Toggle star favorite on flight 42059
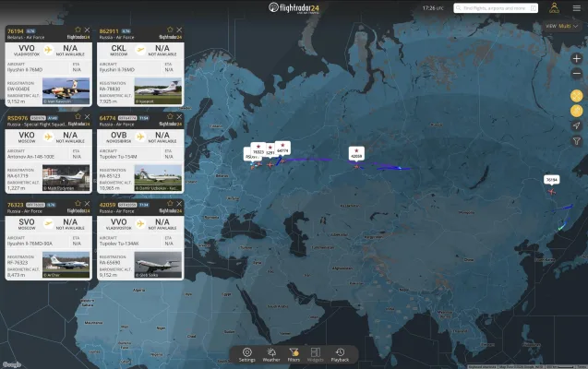 [x=170, y=204]
